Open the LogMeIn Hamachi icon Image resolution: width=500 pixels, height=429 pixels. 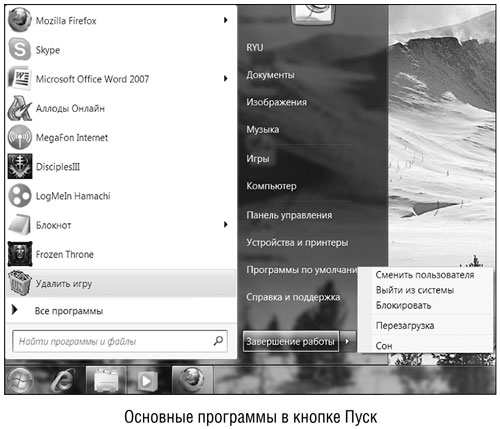[20, 196]
